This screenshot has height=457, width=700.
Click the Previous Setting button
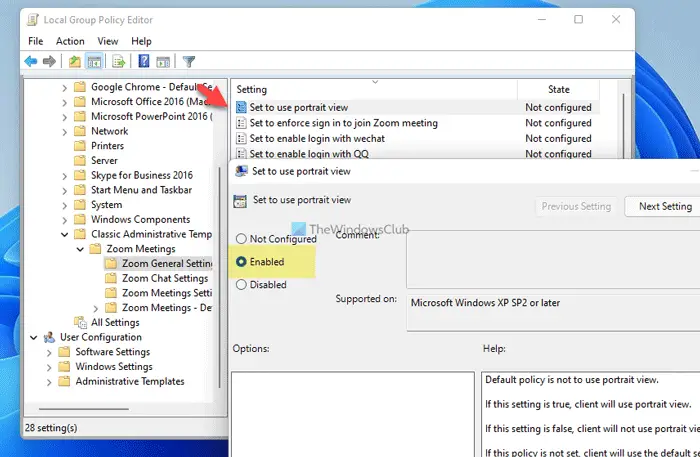[576, 206]
